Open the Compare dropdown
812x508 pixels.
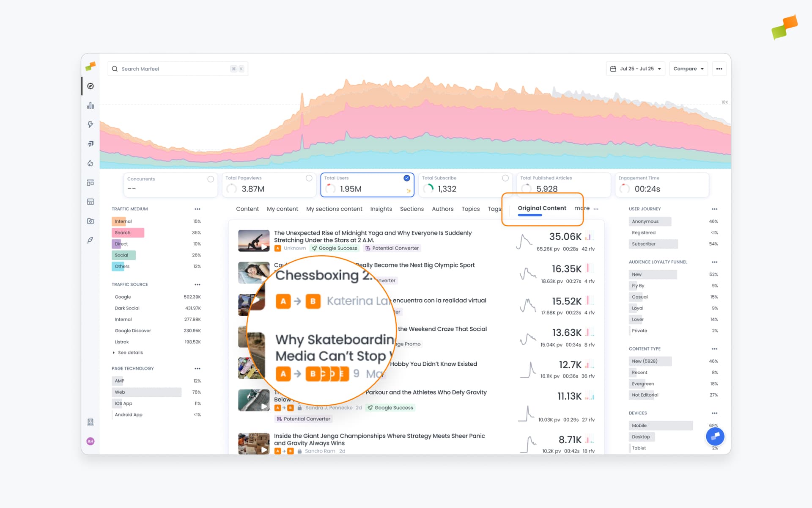point(688,69)
